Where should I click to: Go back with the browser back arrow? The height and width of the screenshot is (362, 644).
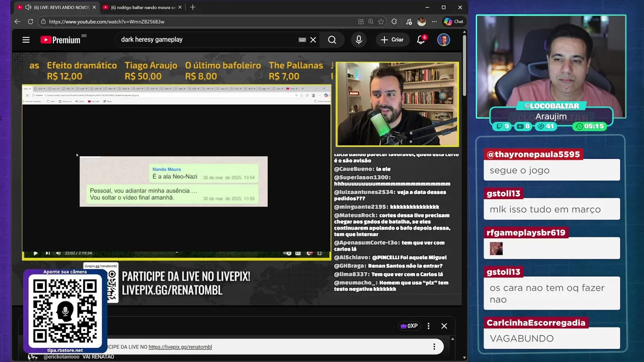tap(17, 22)
